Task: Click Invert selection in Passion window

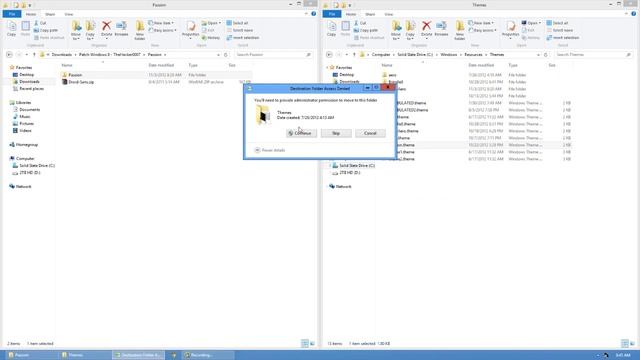Action: 243,38
